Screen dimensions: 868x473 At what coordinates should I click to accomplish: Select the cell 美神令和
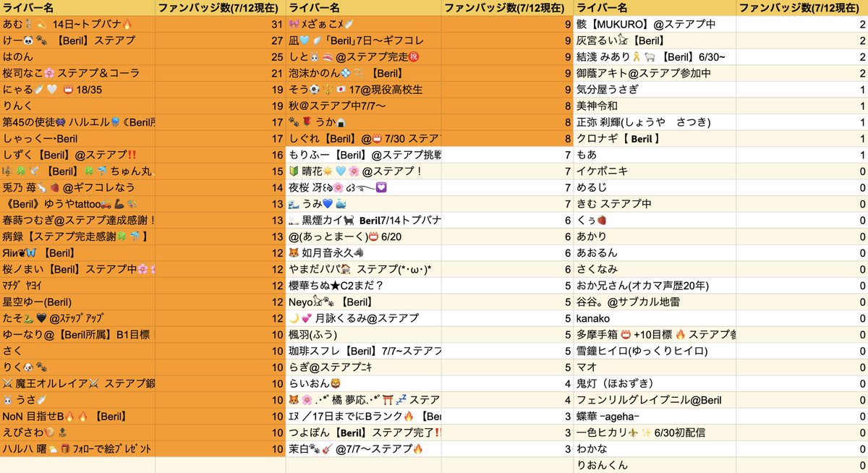click(655, 106)
